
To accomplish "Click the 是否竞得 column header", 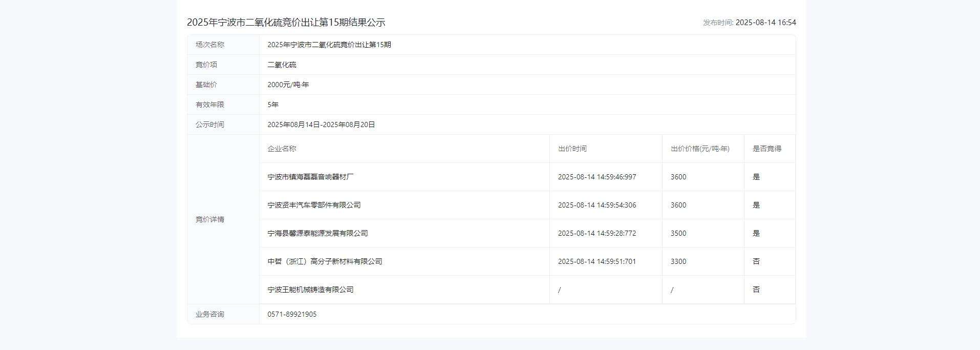I will (766, 149).
